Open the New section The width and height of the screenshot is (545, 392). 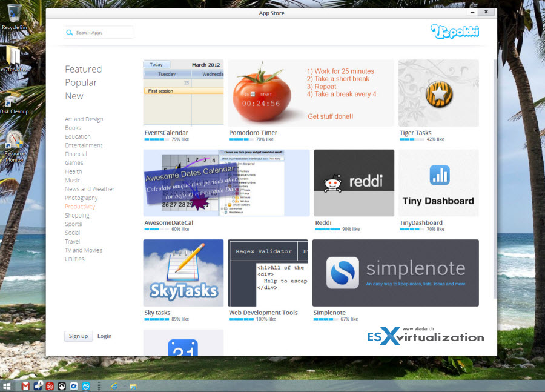(x=74, y=96)
